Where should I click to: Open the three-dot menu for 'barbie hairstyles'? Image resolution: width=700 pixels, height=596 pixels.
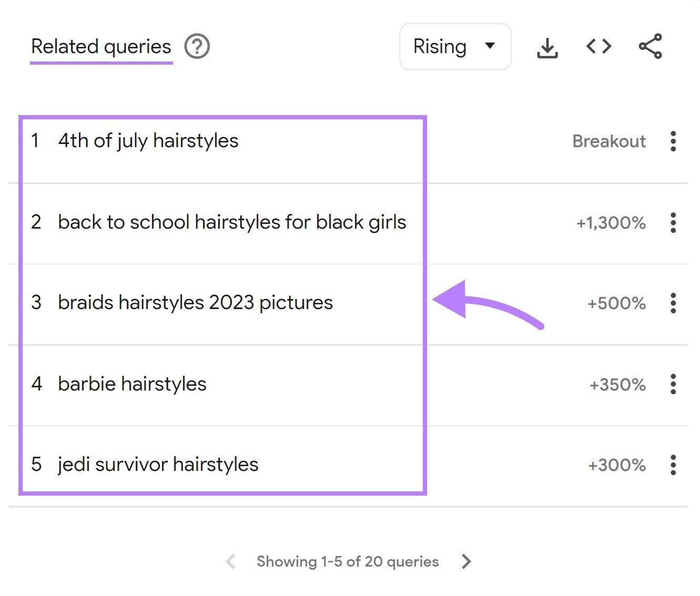pos(673,385)
